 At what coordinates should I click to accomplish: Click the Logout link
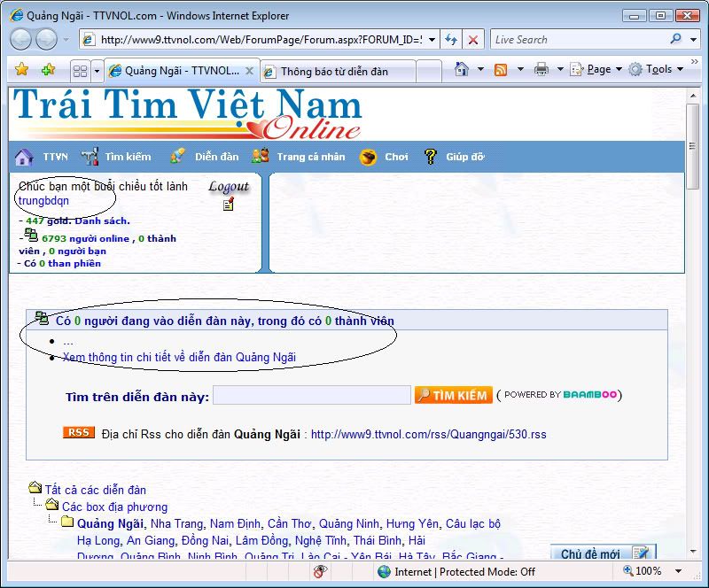coord(229,187)
